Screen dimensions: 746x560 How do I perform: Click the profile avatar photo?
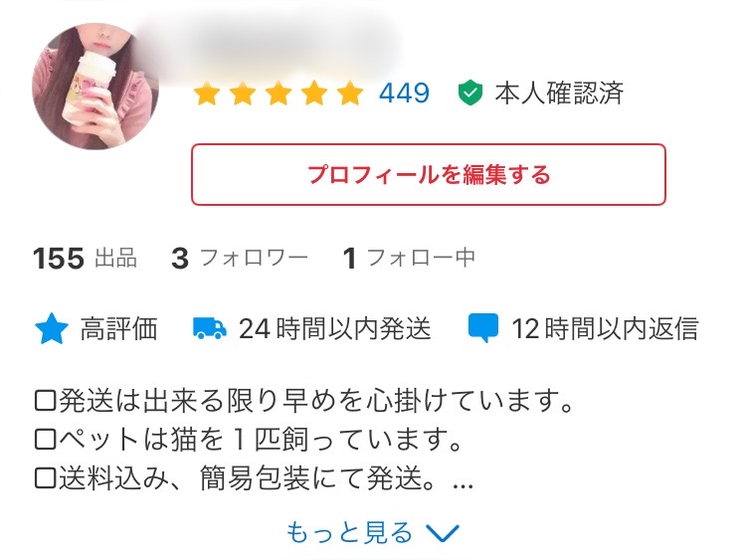pos(95,87)
